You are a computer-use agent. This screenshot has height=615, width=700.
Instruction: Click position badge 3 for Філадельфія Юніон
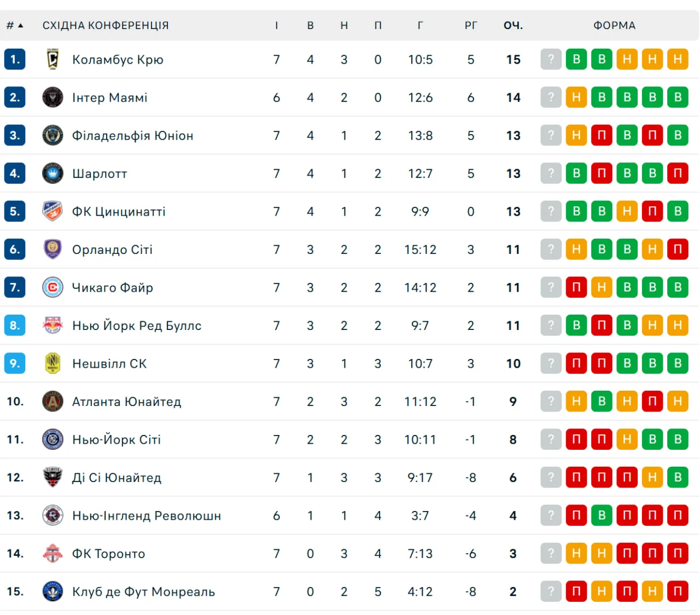[x=15, y=135]
